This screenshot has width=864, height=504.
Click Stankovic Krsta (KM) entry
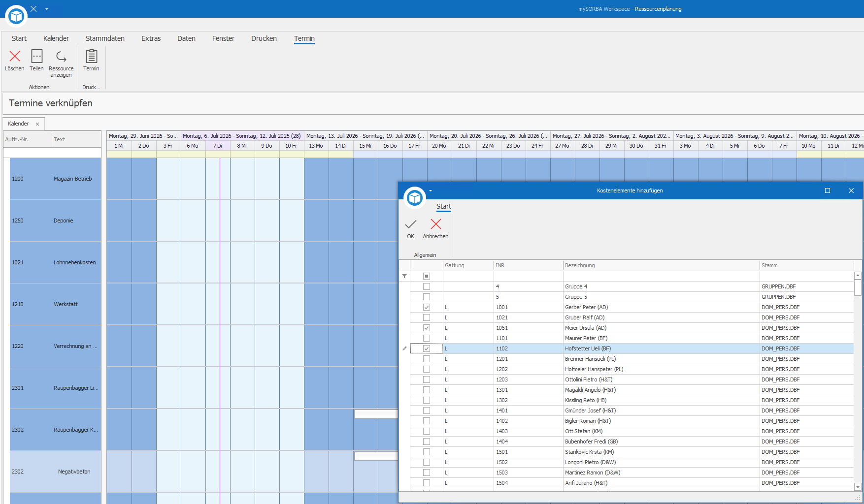pyautogui.click(x=589, y=452)
